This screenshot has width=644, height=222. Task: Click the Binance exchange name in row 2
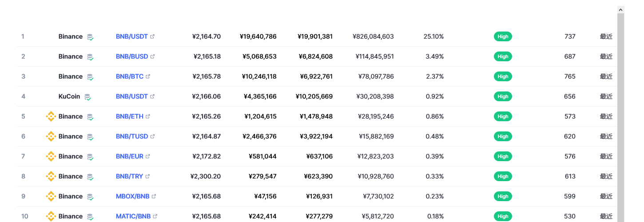pos(71,56)
